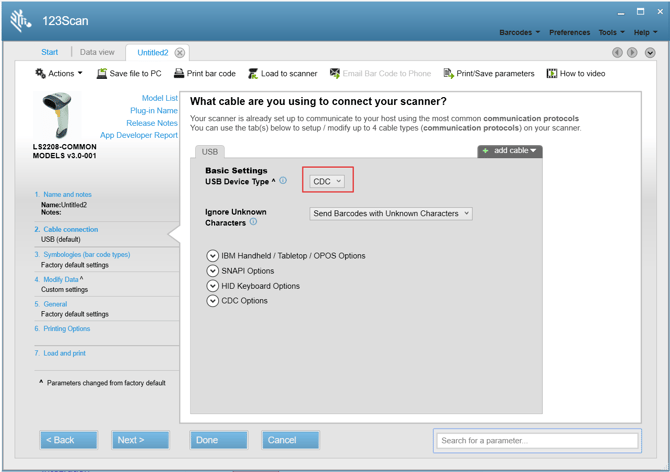Open Send Barcodes with Unknown Characters dropdown
The height and width of the screenshot is (472, 670).
tap(390, 213)
